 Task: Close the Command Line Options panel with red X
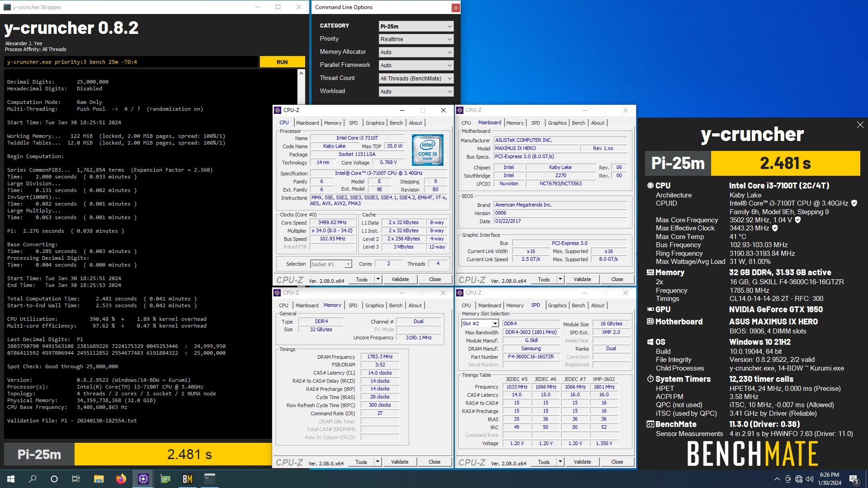coord(456,7)
